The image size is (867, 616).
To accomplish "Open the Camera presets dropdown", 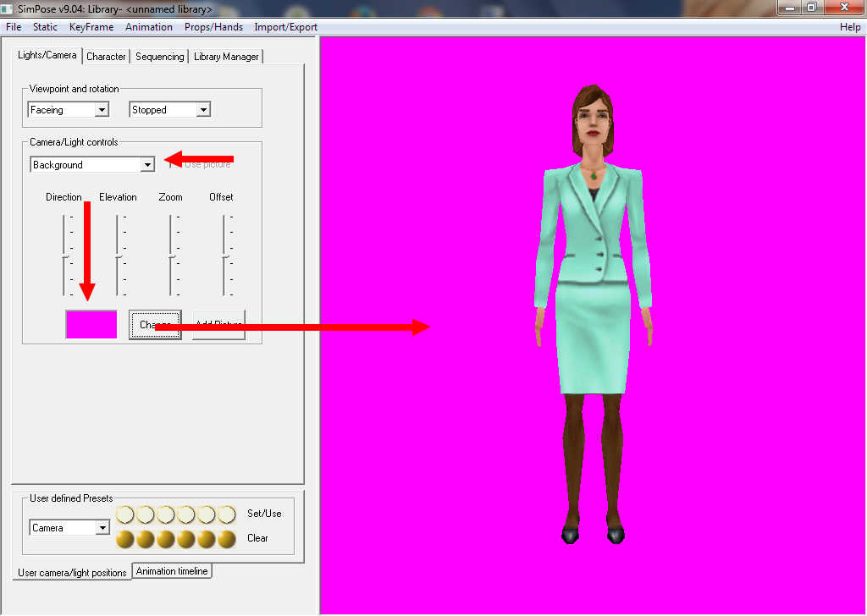I will tap(102, 528).
